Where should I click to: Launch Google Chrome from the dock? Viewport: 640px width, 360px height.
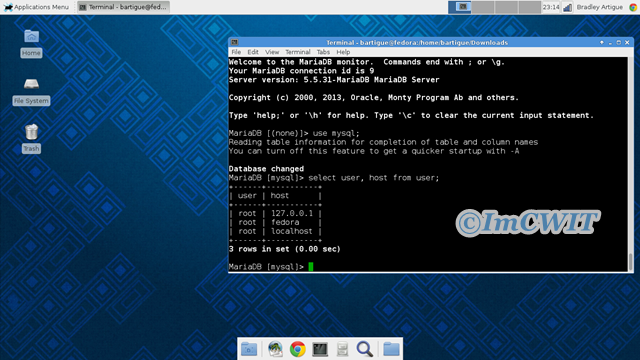coord(298,349)
